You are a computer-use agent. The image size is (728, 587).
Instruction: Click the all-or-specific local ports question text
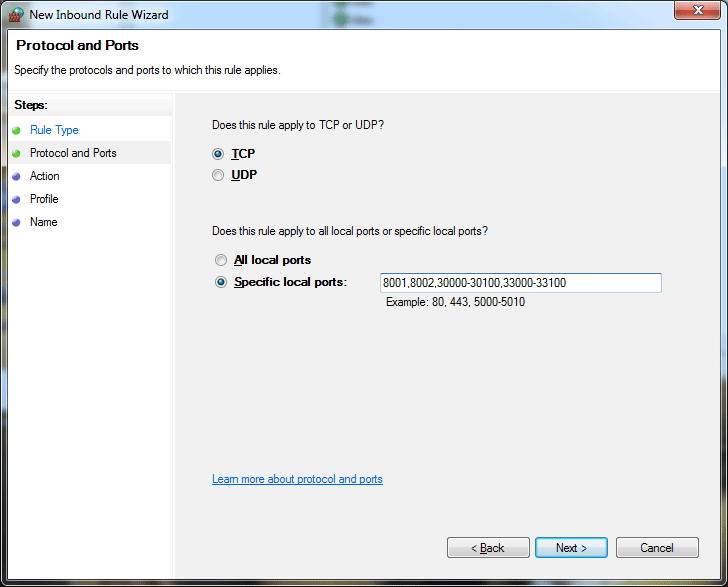click(350, 231)
